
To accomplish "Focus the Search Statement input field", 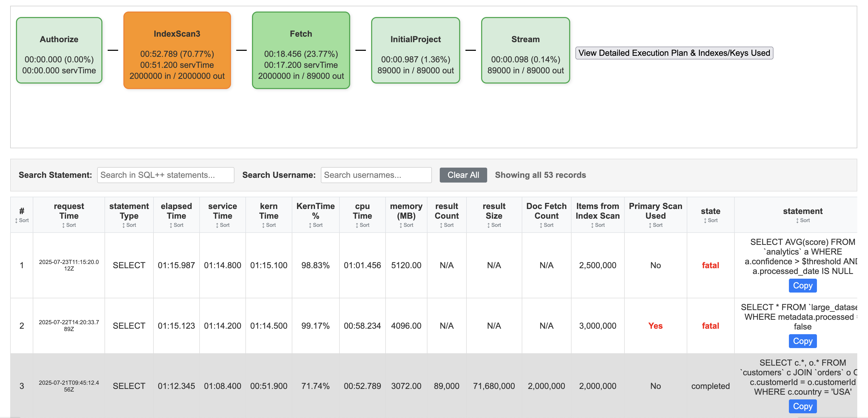I will pos(166,175).
